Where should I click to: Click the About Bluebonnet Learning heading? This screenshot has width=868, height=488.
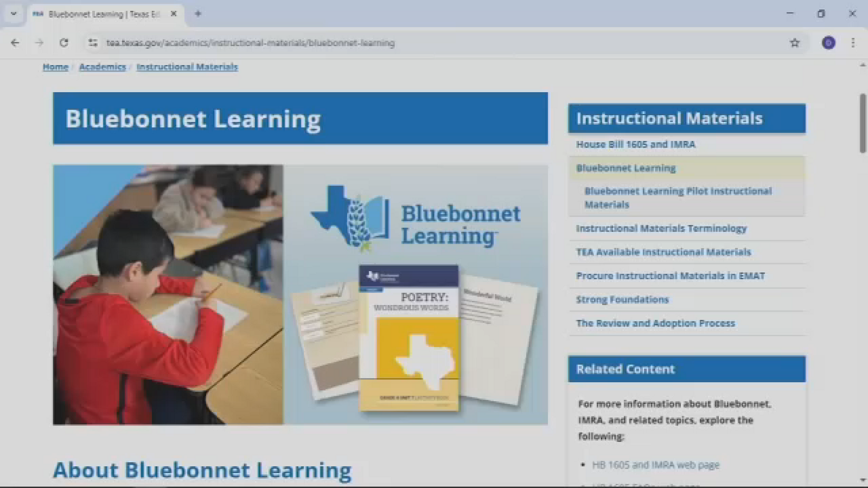click(x=202, y=470)
